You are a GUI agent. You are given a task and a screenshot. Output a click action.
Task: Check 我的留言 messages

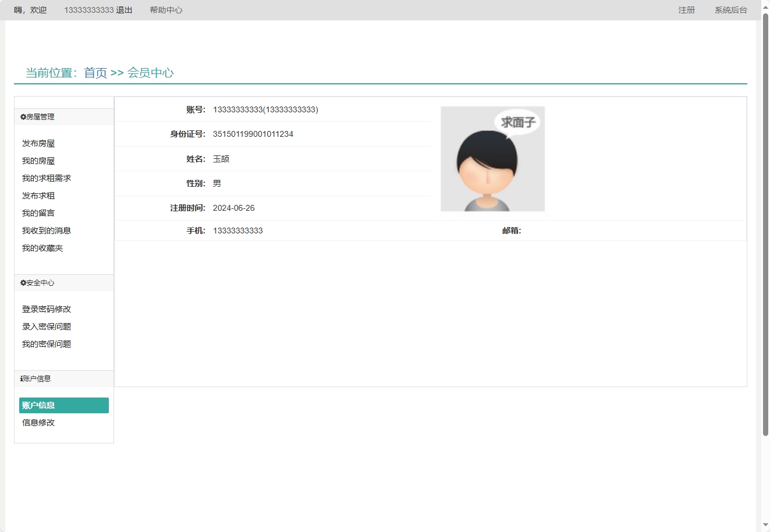[38, 213]
